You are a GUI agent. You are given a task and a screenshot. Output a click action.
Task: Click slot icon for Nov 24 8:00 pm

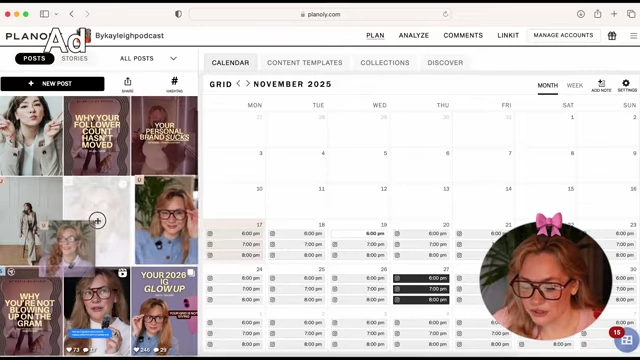[210, 300]
